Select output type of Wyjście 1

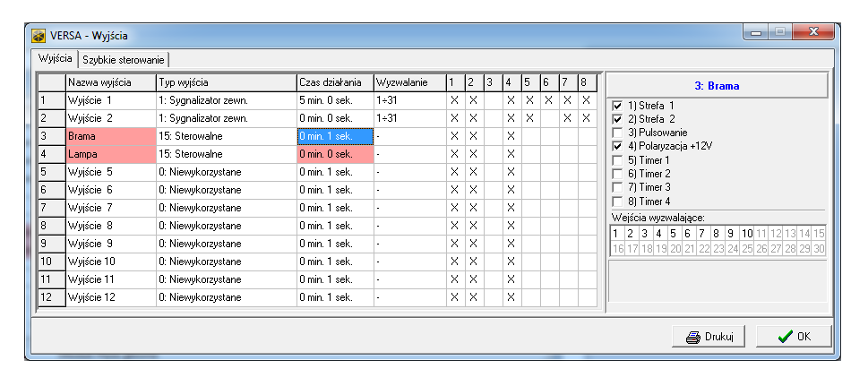coord(226,100)
